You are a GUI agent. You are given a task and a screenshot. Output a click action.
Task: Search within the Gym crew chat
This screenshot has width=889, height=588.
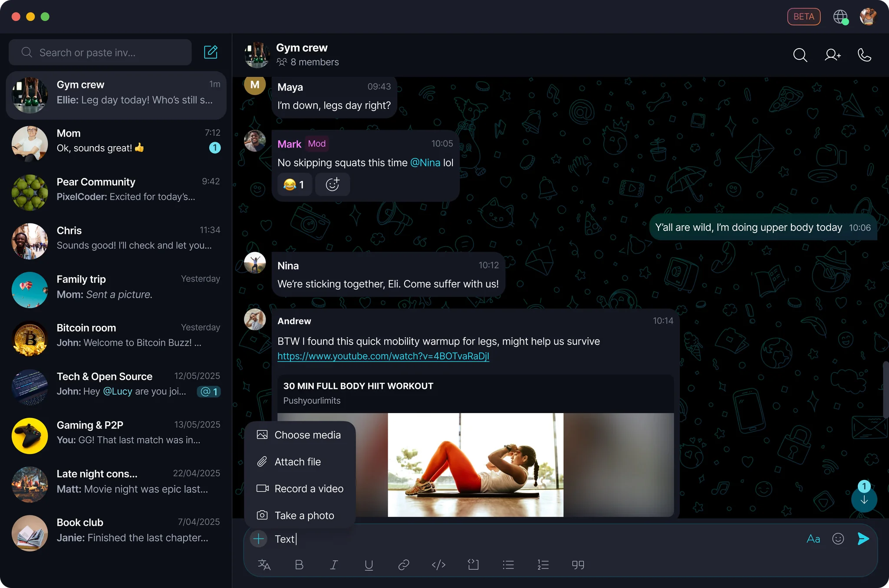coord(800,55)
